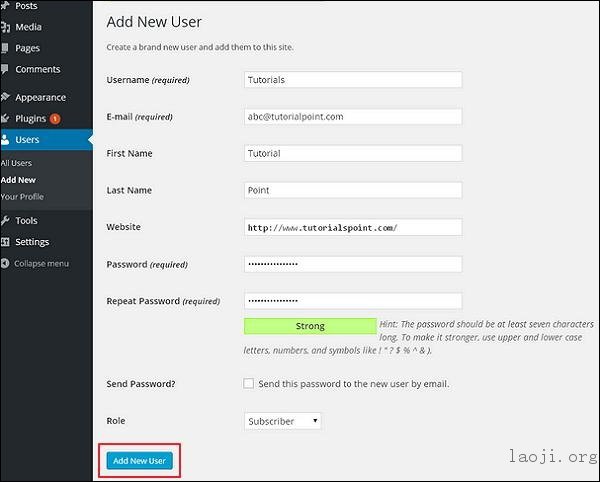The height and width of the screenshot is (482, 600).
Task: Click Collapse menu text
Action: (x=42, y=264)
